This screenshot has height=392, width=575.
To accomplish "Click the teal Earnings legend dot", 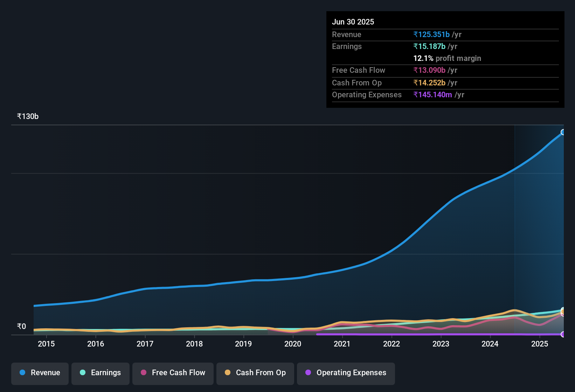I will click(83, 373).
